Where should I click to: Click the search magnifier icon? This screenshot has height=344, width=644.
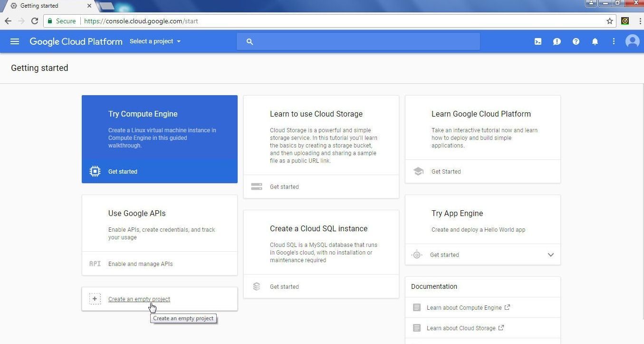pos(250,42)
